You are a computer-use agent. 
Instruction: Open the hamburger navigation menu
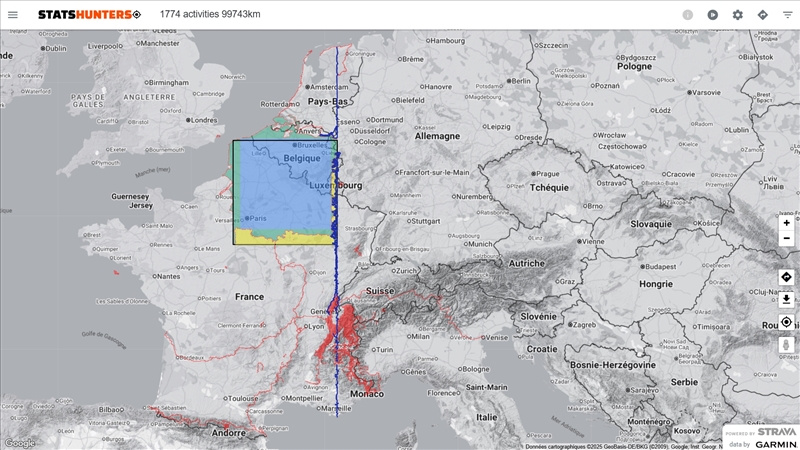13,15
